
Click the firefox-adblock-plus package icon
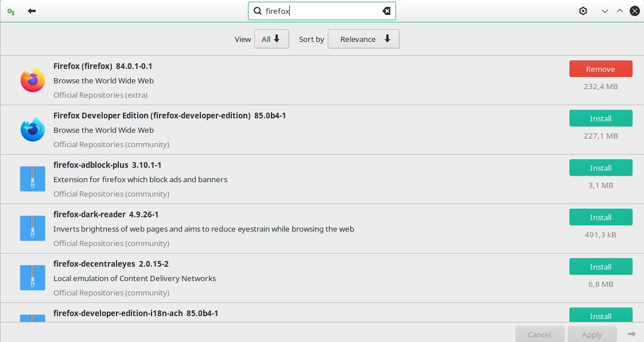tap(33, 179)
